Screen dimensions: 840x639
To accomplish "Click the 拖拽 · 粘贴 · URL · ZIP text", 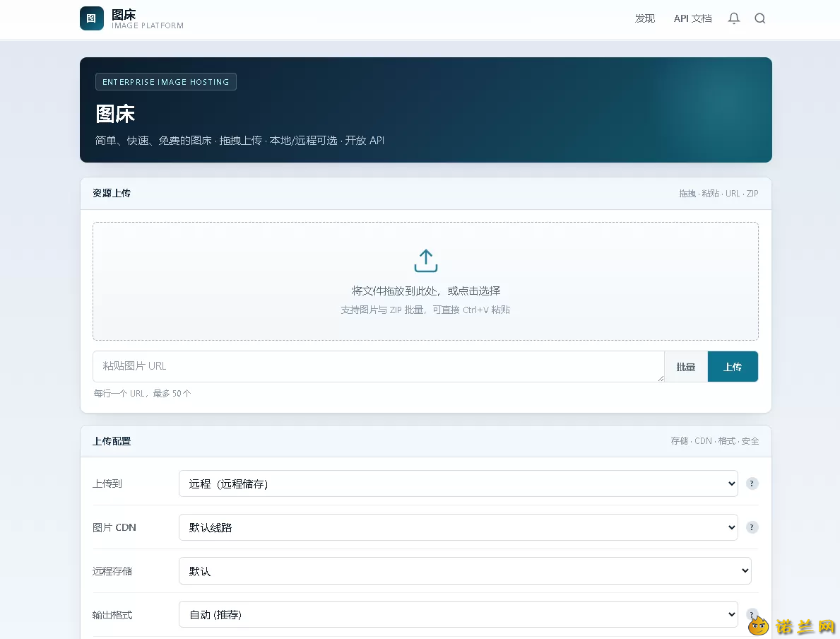I will [x=718, y=194].
